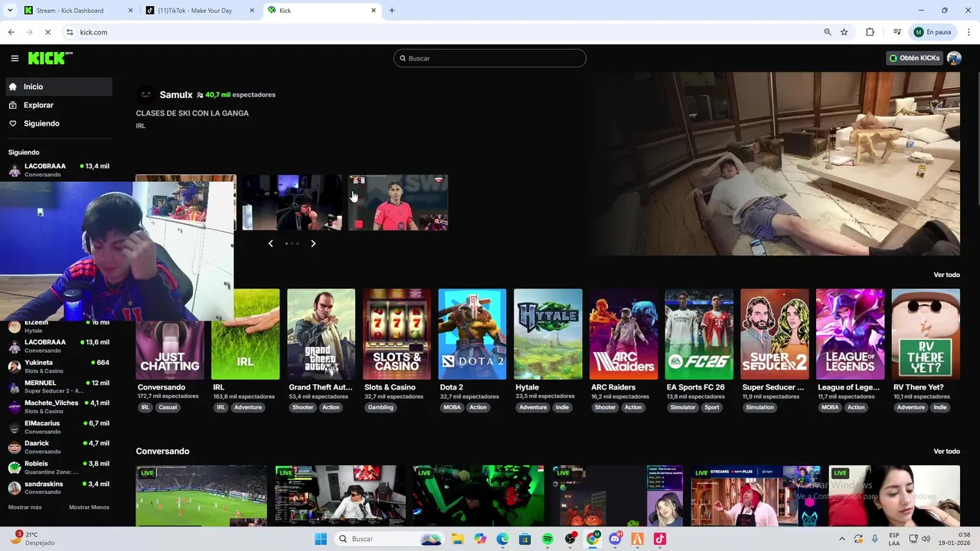Open the browser extensions puzzle icon
Image resolution: width=980 pixels, height=551 pixels.
[870, 32]
